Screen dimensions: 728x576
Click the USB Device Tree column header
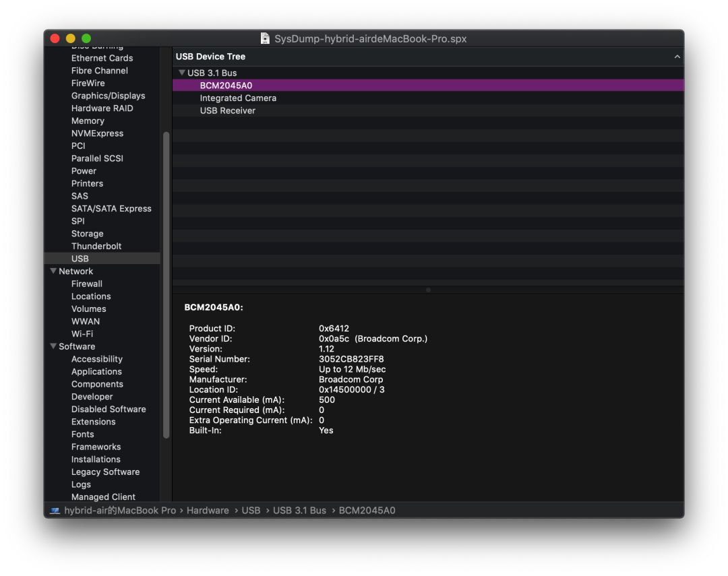[427, 57]
